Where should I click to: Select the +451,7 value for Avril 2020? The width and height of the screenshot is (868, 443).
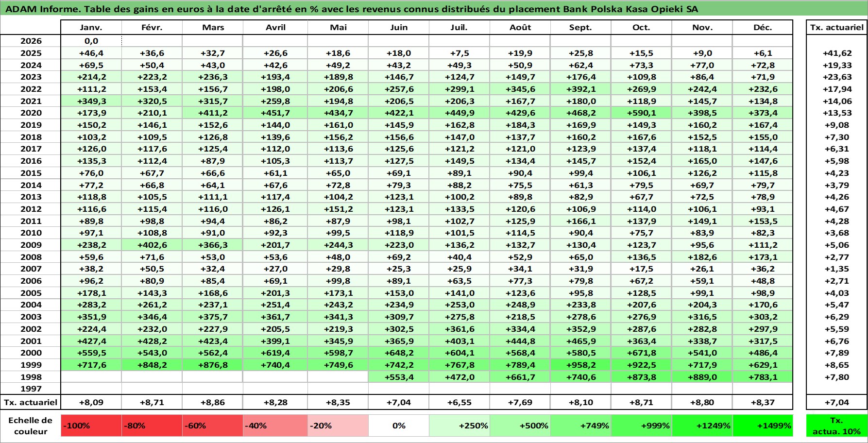(275, 113)
